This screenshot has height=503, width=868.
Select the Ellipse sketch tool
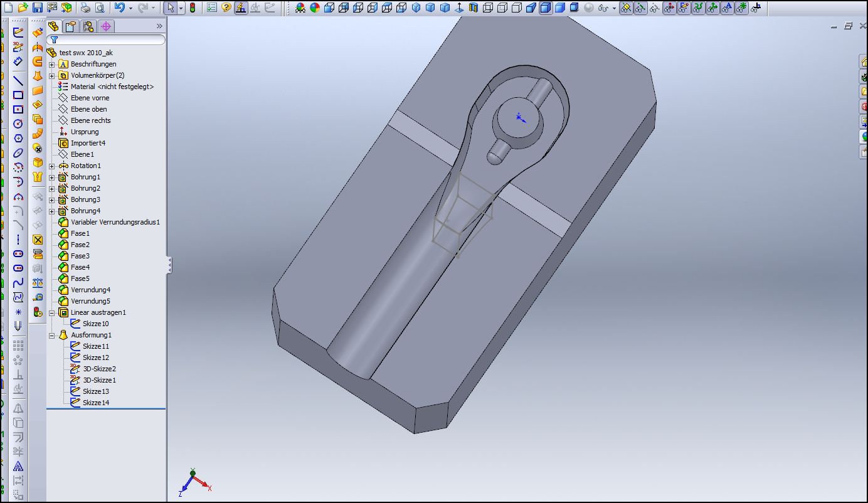tap(18, 152)
